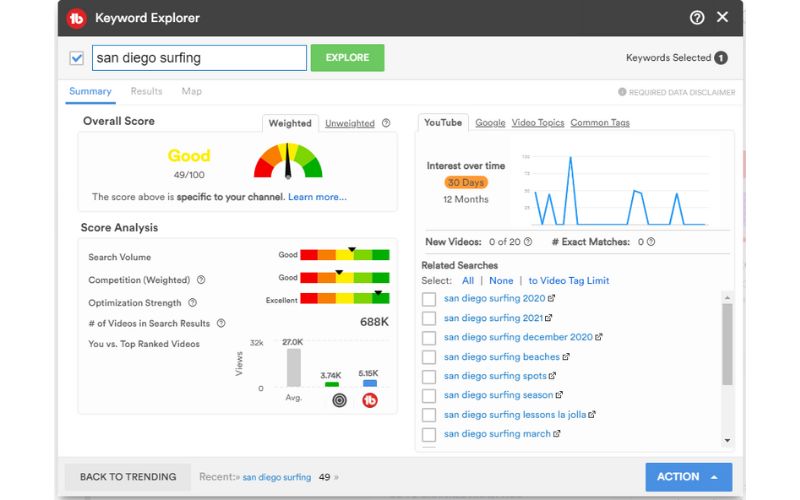Click the TubeBuddy logo in title bar

click(77, 18)
